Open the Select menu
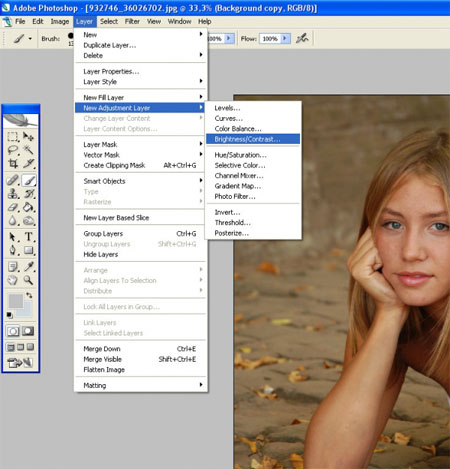The height and width of the screenshot is (469, 450). coord(109,22)
